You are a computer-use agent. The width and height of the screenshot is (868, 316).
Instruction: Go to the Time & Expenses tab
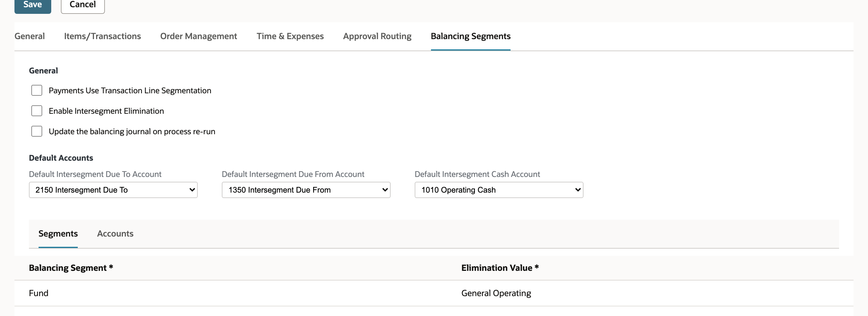tap(290, 36)
